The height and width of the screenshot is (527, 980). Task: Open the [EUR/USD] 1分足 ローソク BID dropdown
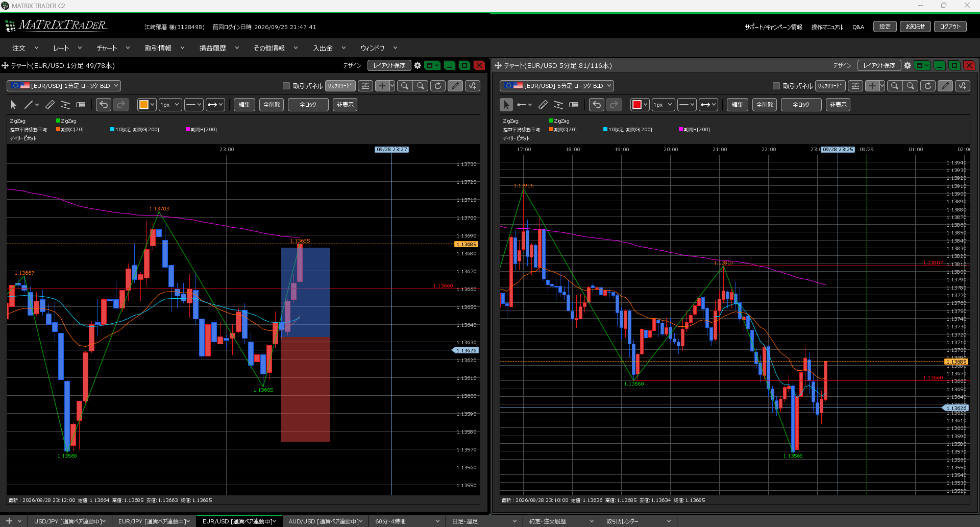tap(64, 86)
